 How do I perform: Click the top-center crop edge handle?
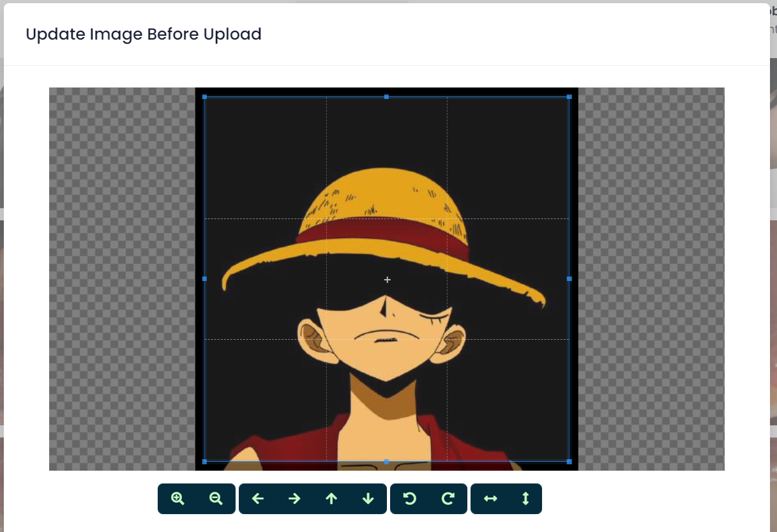(386, 97)
